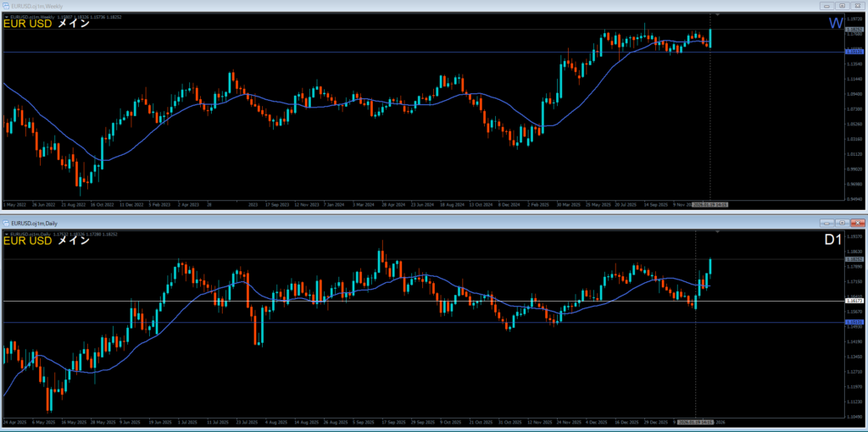Click the 1 May 2022 date on Weekly axis

click(x=14, y=204)
